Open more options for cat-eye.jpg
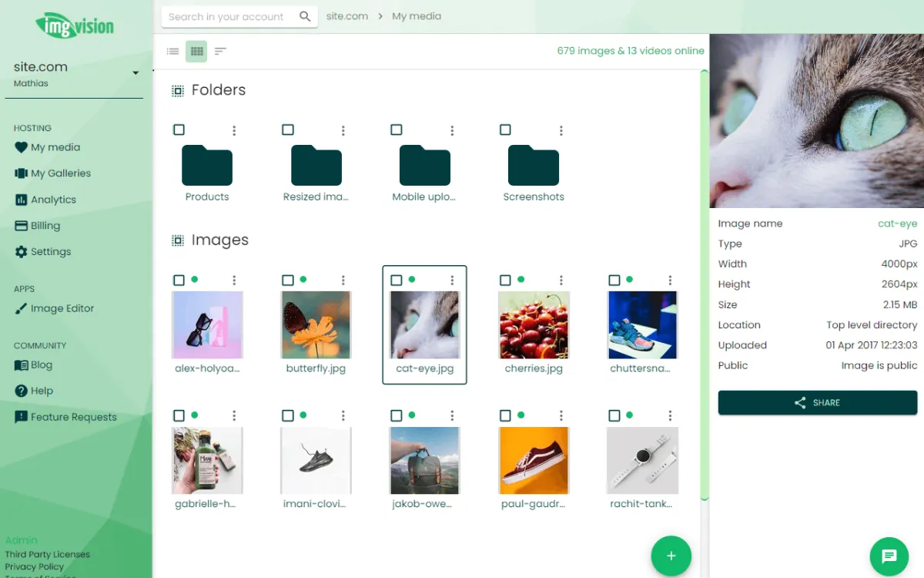The image size is (924, 578). [452, 281]
